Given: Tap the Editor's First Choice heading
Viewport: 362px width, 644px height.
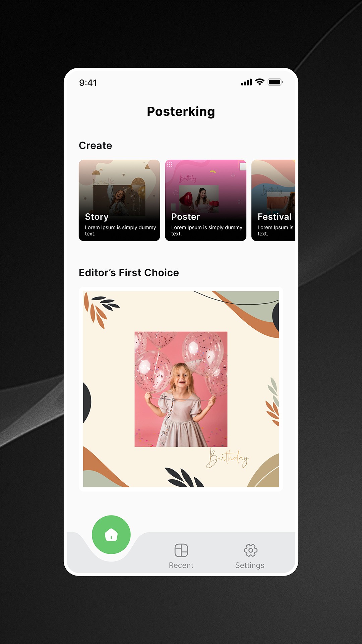Looking at the screenshot, I should (x=129, y=273).
